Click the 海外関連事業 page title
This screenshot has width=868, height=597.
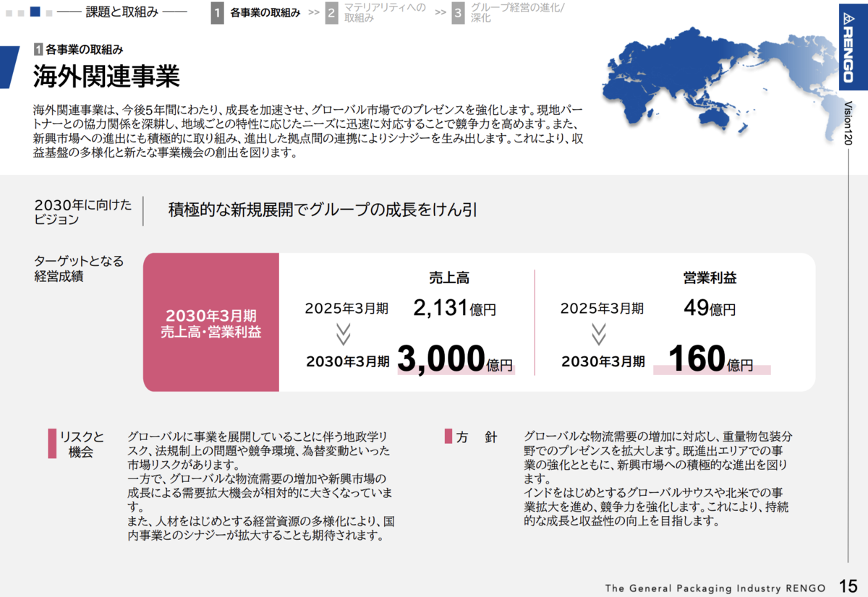coord(107,76)
